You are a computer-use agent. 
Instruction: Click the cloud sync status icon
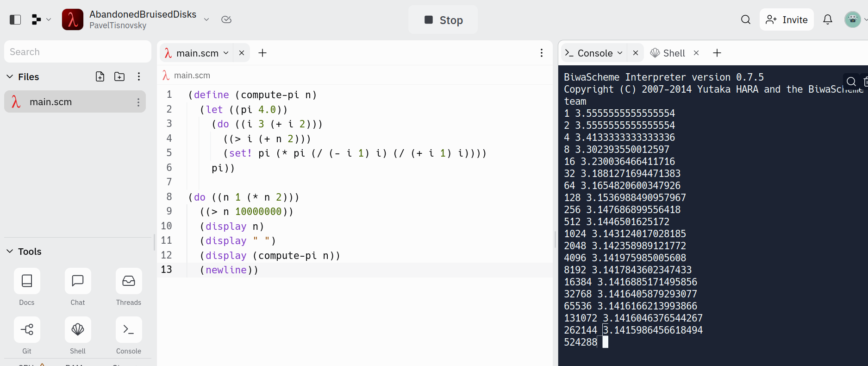(226, 19)
